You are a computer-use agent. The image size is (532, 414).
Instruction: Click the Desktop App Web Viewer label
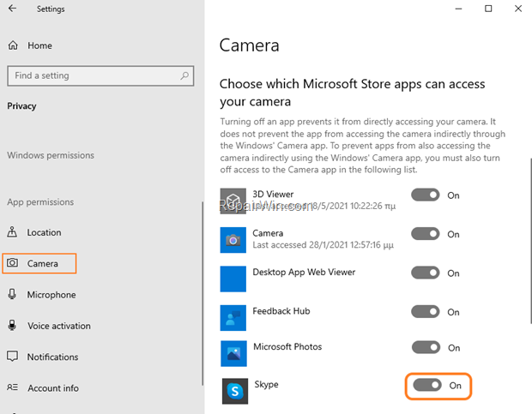304,272
